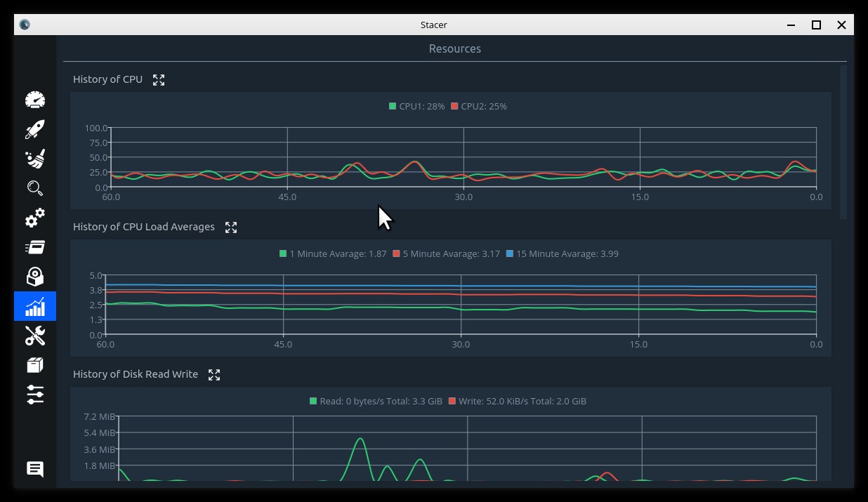Open the Search magnifier page
868x502 pixels.
34,188
